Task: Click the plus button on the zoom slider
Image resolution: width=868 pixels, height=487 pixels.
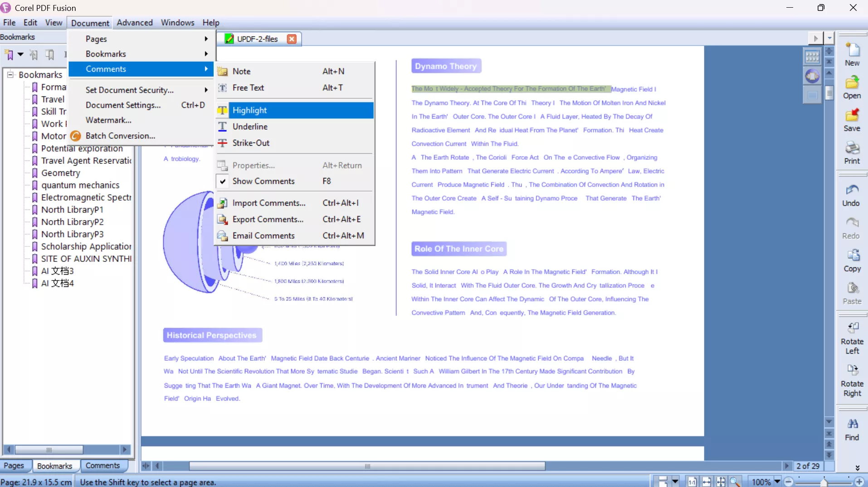Action: [x=859, y=482]
